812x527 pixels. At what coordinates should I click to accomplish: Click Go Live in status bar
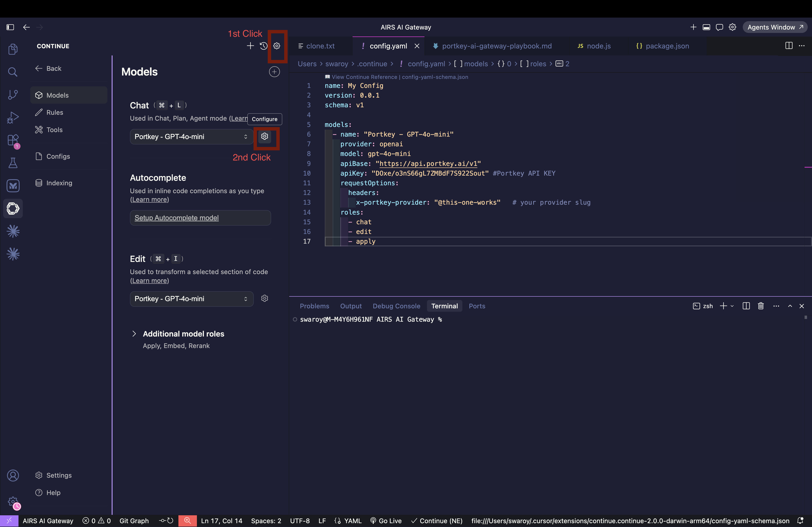(386, 520)
